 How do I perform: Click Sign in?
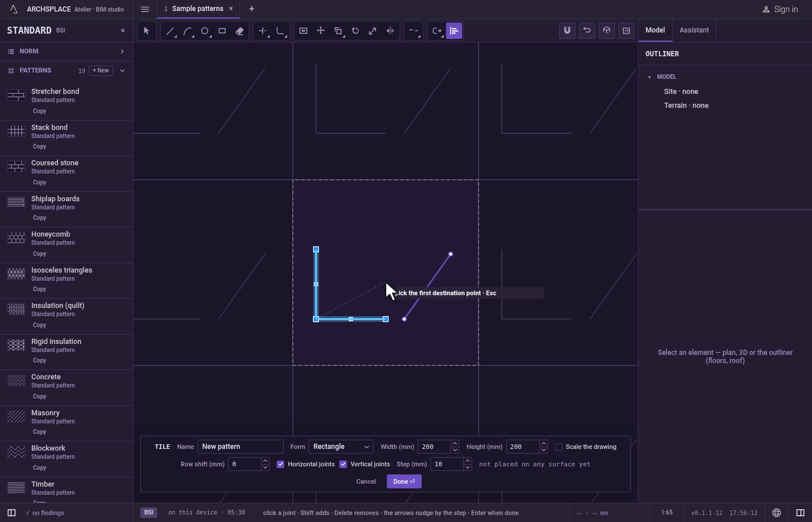coord(780,9)
